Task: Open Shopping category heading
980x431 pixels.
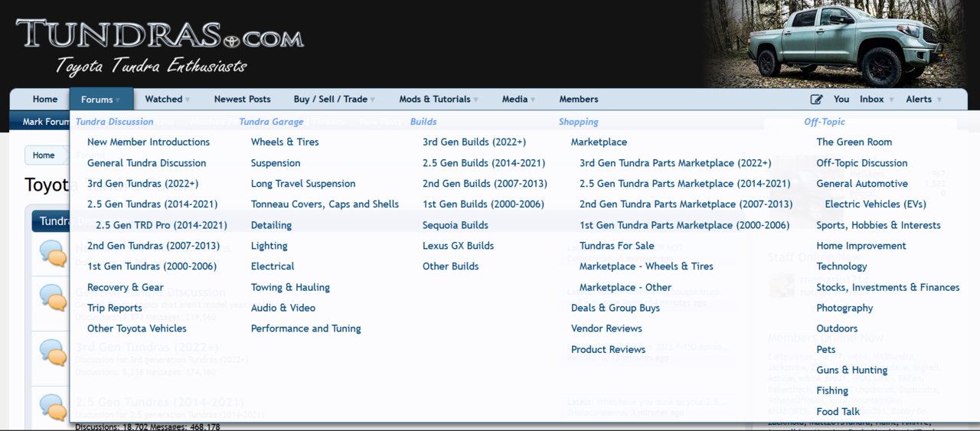Action: click(x=578, y=122)
